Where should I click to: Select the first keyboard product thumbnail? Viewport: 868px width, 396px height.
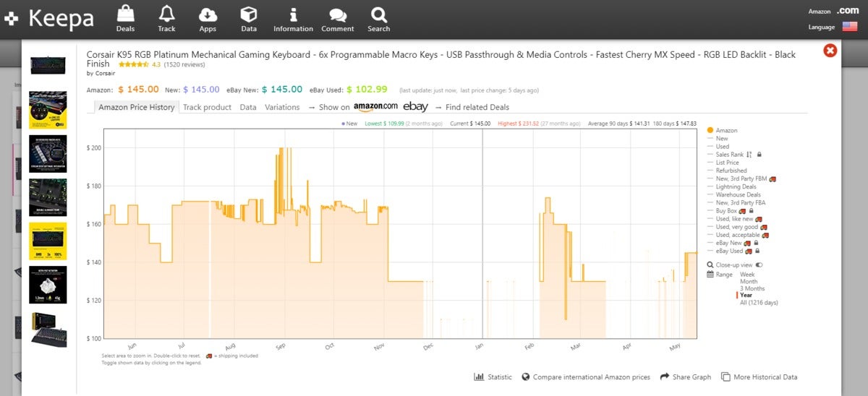(48, 65)
